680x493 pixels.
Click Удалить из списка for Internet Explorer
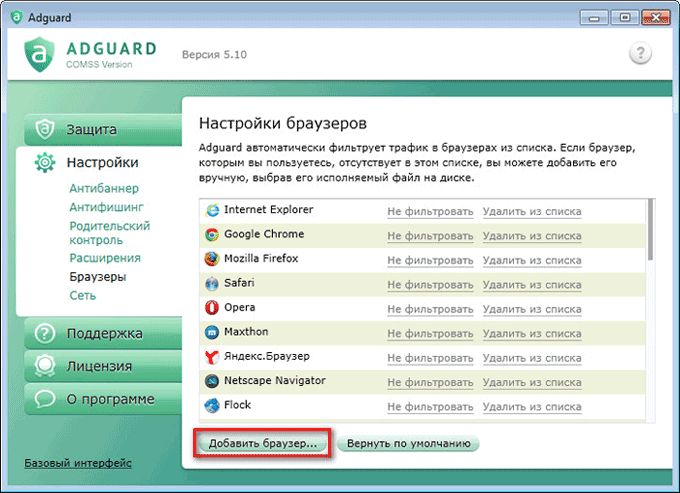(x=532, y=212)
